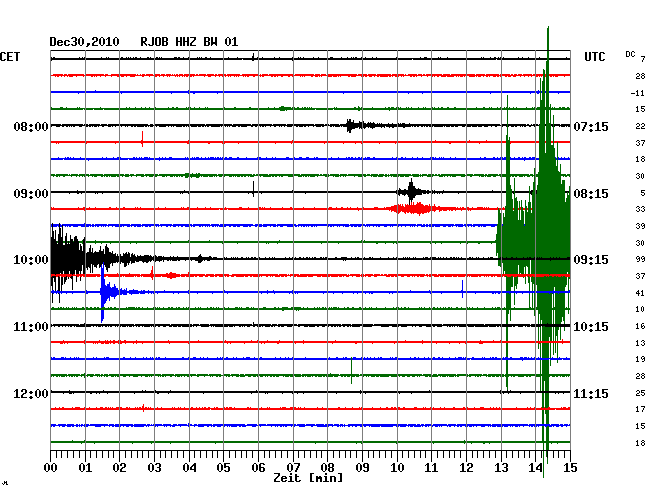Screen dimensions: 650x494
Task: Select minute tick label 09
Action: 362,468
